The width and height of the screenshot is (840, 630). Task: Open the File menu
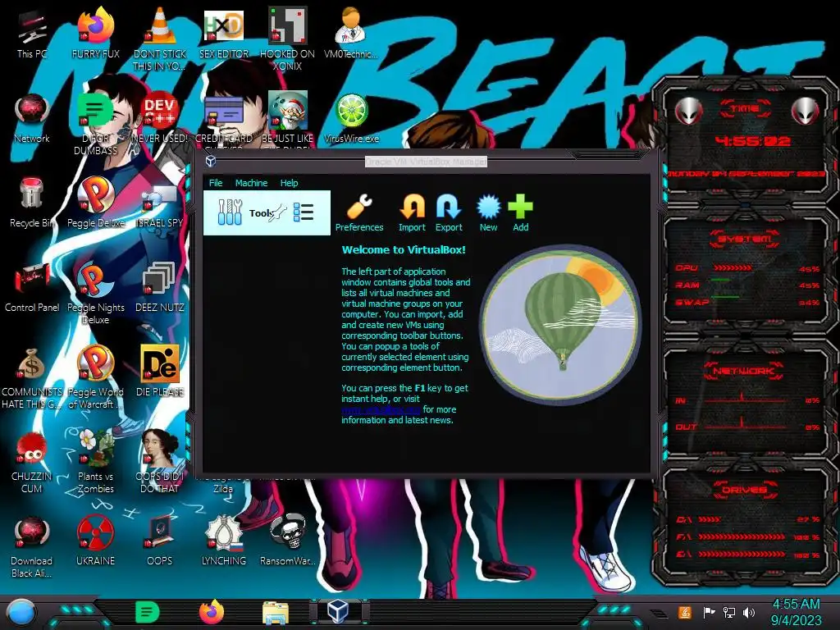(216, 183)
